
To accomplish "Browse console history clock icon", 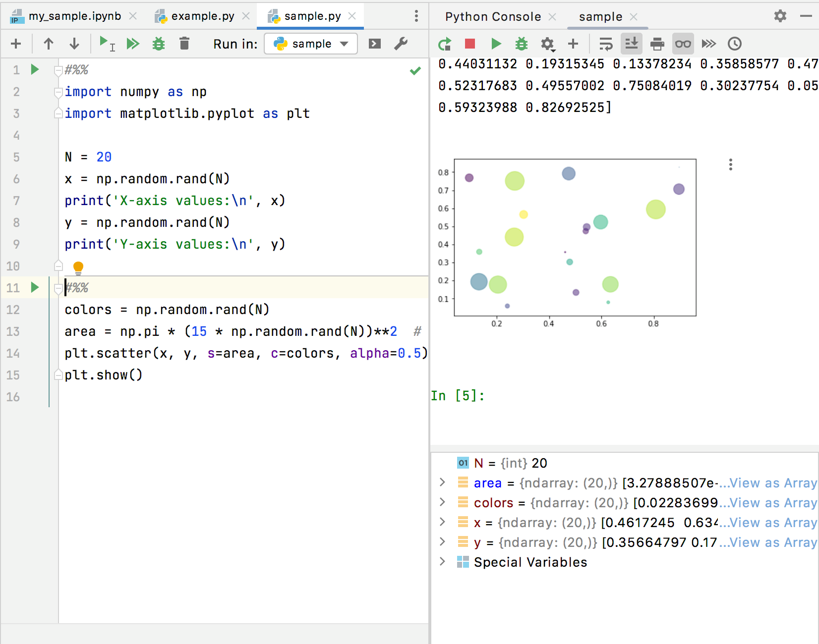I will click(735, 44).
